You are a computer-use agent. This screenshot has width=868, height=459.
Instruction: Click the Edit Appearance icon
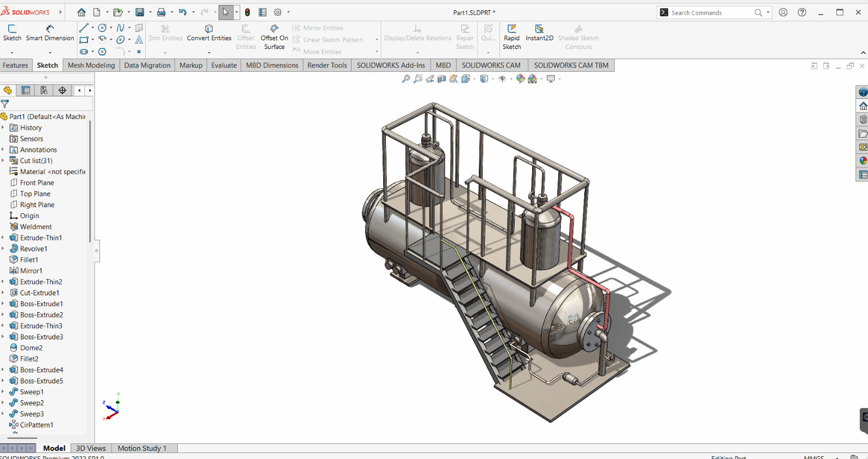coord(520,79)
